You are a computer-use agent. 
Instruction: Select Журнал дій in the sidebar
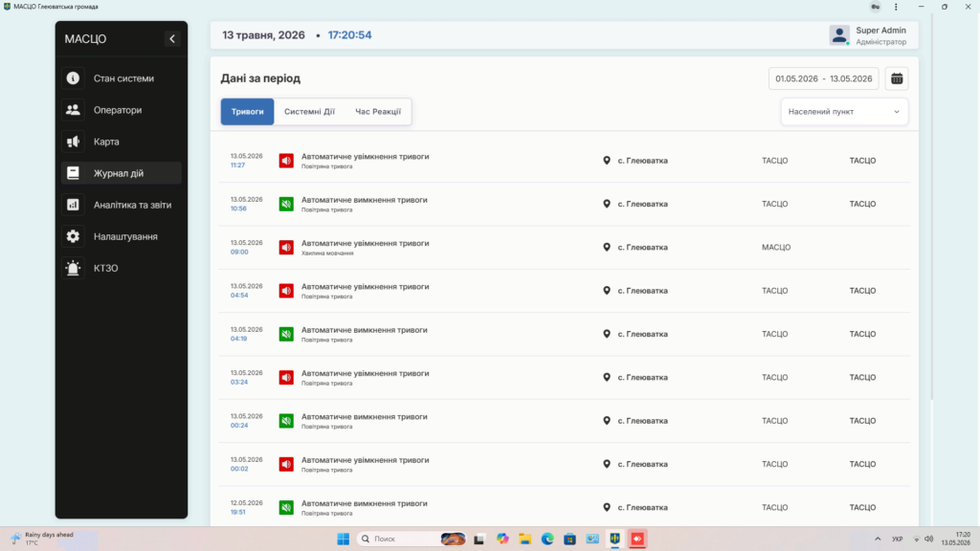pyautogui.click(x=122, y=173)
